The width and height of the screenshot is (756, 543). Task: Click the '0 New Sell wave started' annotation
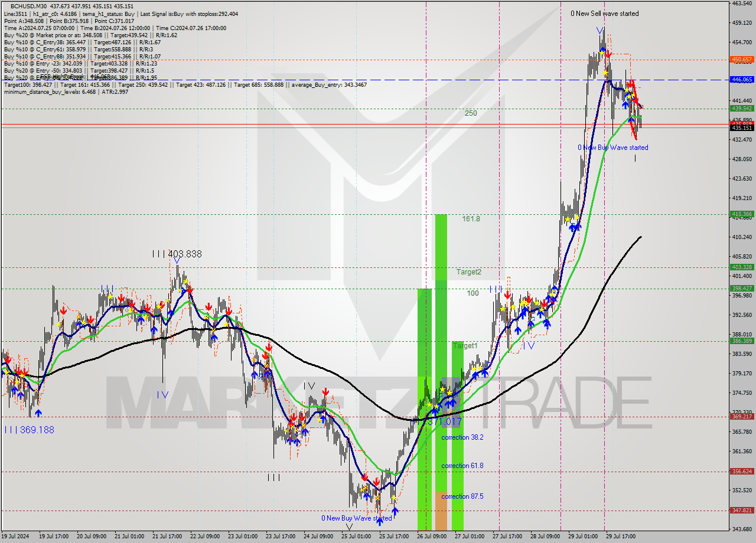tap(604, 14)
